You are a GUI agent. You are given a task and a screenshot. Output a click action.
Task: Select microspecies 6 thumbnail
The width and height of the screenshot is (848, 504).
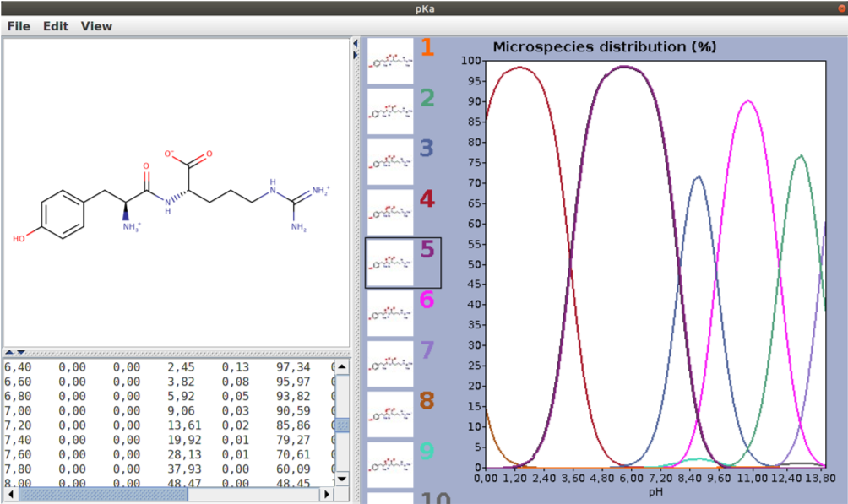click(390, 313)
